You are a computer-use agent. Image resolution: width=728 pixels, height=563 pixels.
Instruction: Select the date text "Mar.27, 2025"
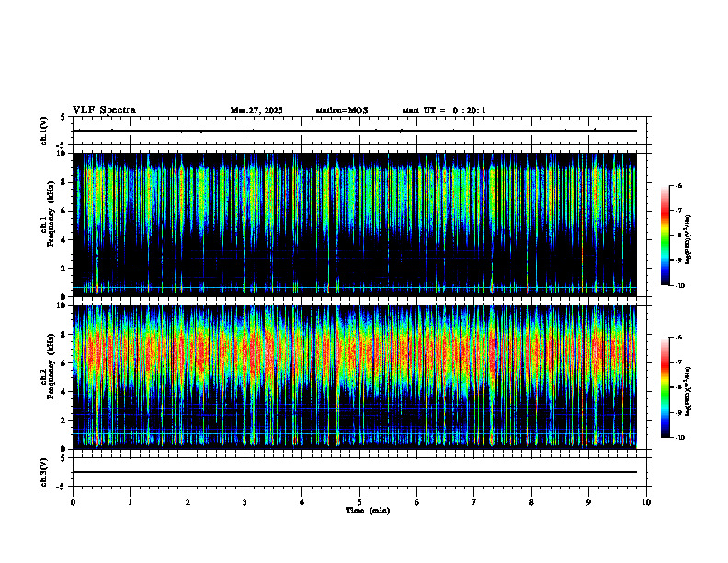[256, 110]
